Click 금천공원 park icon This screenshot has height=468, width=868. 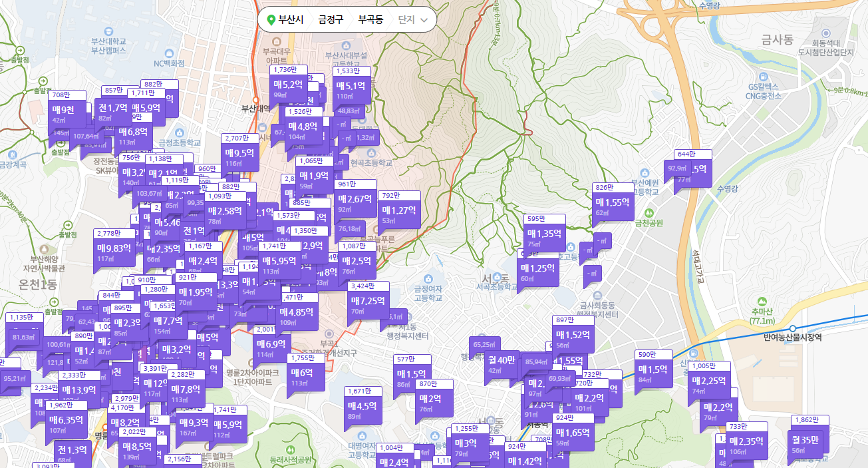point(648,212)
